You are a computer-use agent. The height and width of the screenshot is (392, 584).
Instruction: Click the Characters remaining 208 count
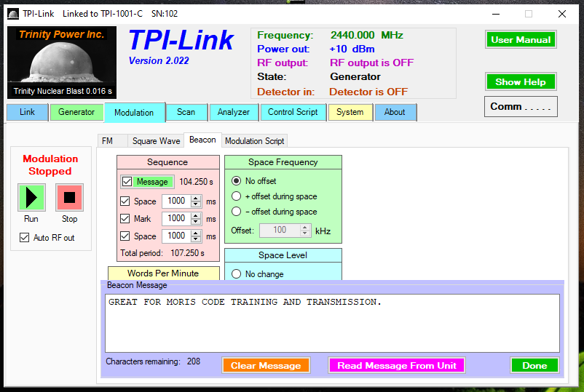click(x=194, y=361)
